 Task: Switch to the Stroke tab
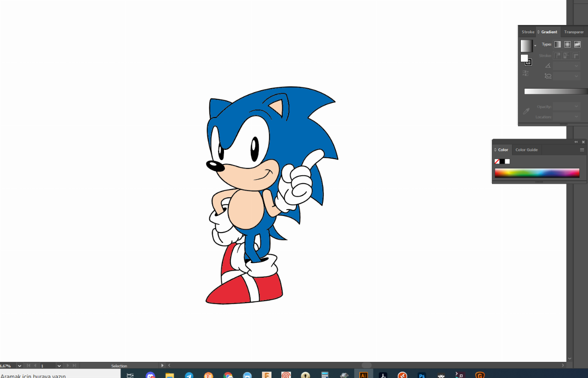coord(528,32)
